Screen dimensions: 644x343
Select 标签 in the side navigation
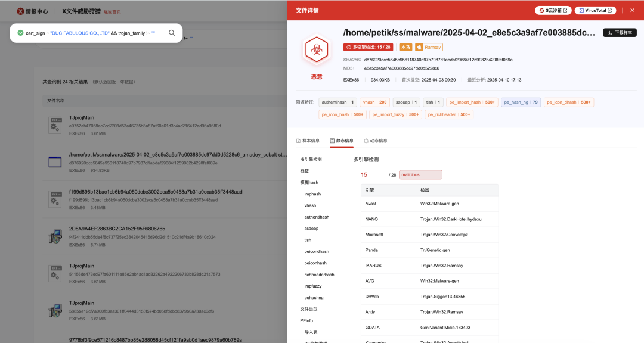point(304,171)
